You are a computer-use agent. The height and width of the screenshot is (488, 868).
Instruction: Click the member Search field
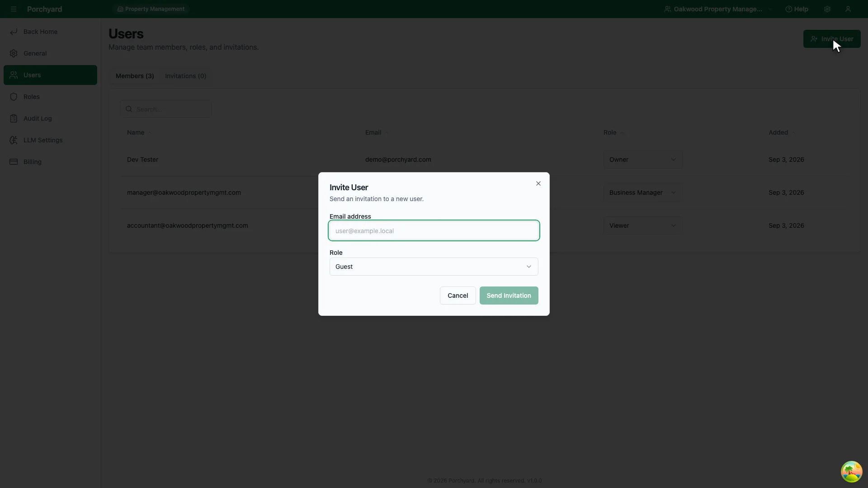point(166,109)
